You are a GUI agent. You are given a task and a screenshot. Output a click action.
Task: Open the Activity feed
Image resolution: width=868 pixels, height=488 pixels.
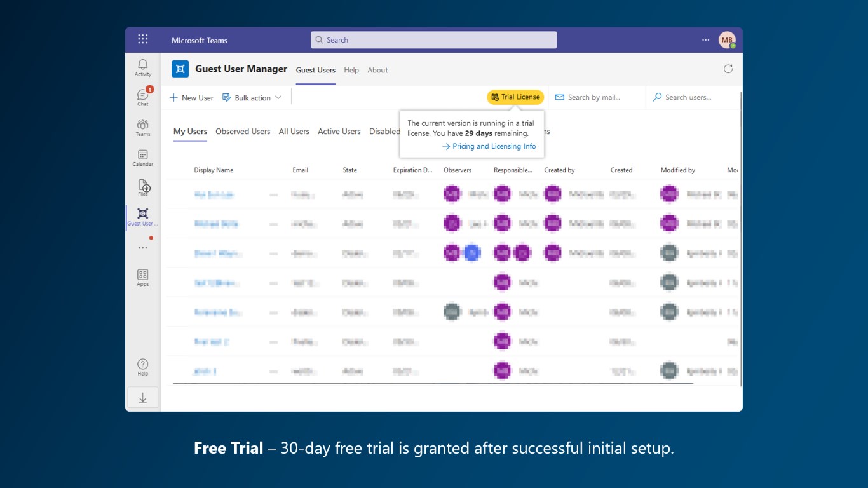pyautogui.click(x=143, y=68)
